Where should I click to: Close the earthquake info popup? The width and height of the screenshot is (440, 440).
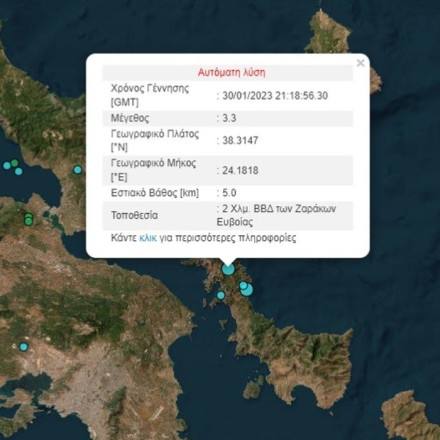[x=360, y=63]
